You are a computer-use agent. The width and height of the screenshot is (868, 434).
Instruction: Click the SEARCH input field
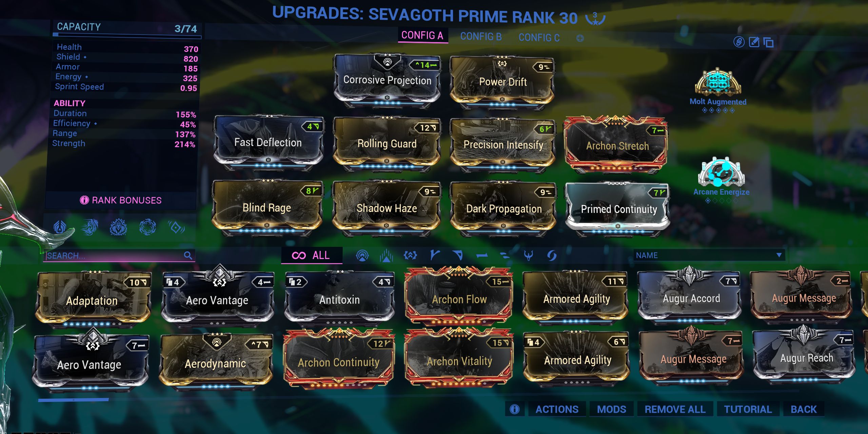click(114, 255)
